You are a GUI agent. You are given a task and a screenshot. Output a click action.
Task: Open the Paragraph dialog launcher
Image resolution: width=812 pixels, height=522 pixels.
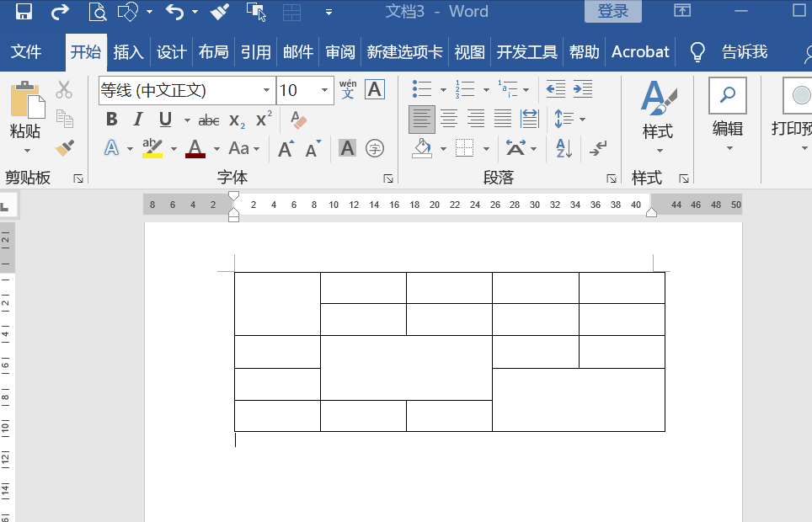tap(612, 178)
